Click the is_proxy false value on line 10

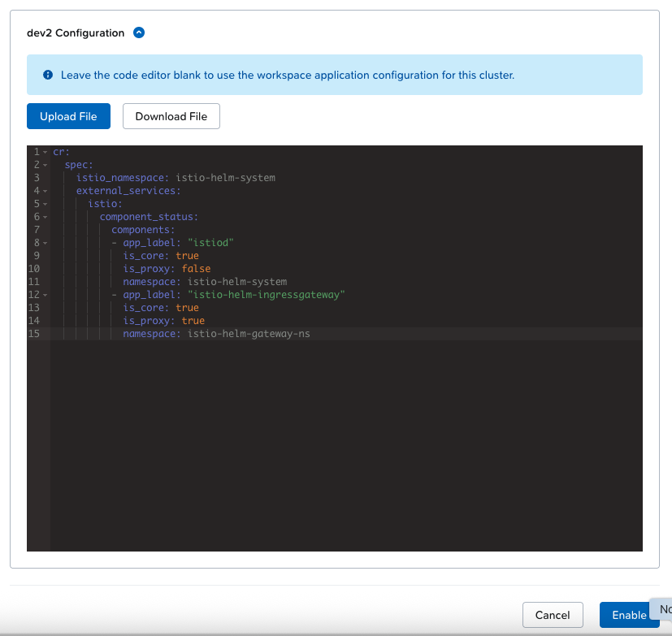pyautogui.click(x=196, y=269)
